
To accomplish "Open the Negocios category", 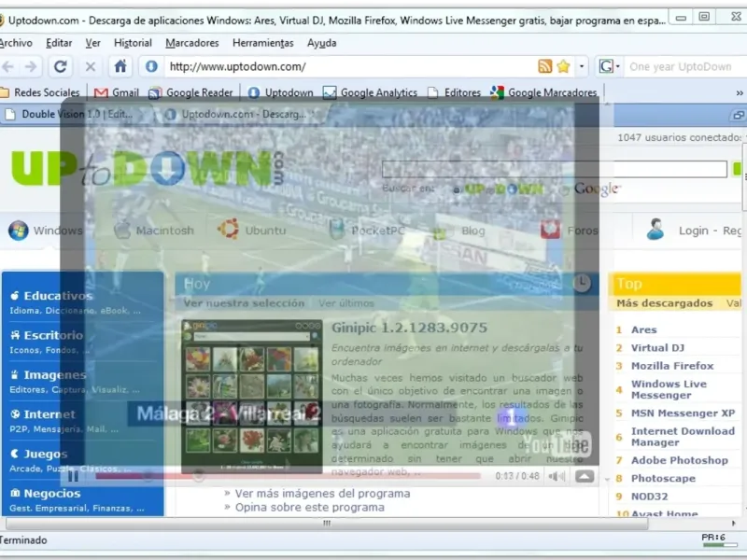I will (x=52, y=494).
